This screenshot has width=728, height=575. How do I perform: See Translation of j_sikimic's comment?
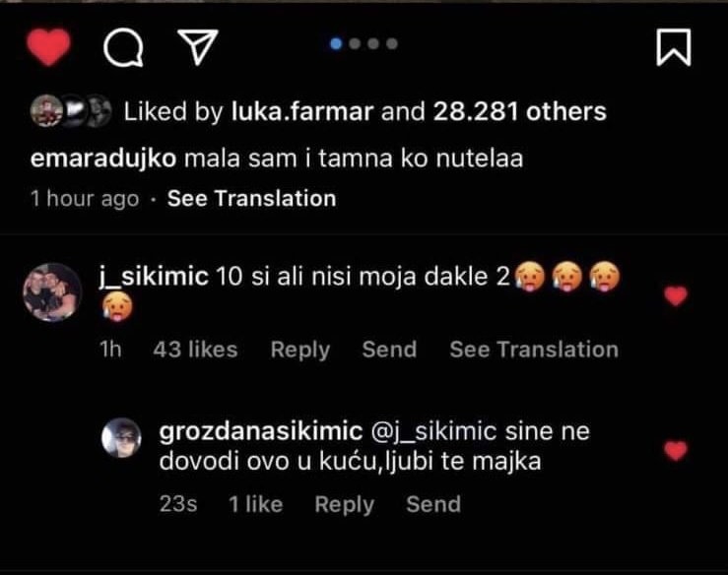[534, 350]
